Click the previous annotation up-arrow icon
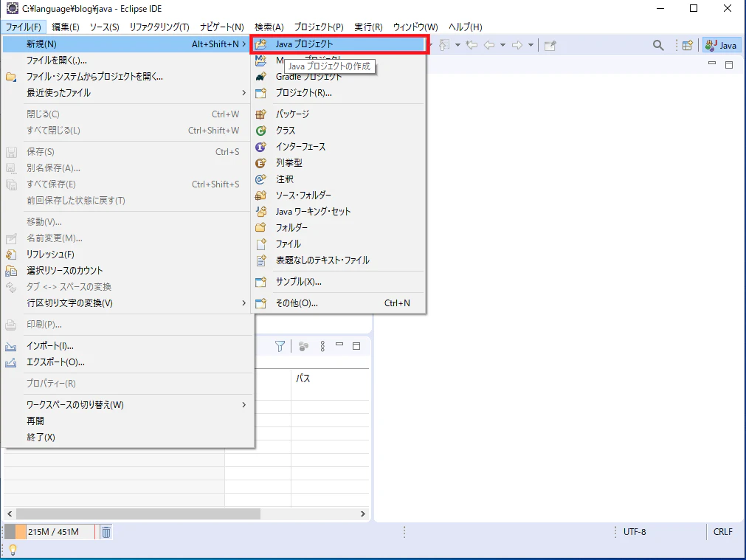 coord(443,45)
